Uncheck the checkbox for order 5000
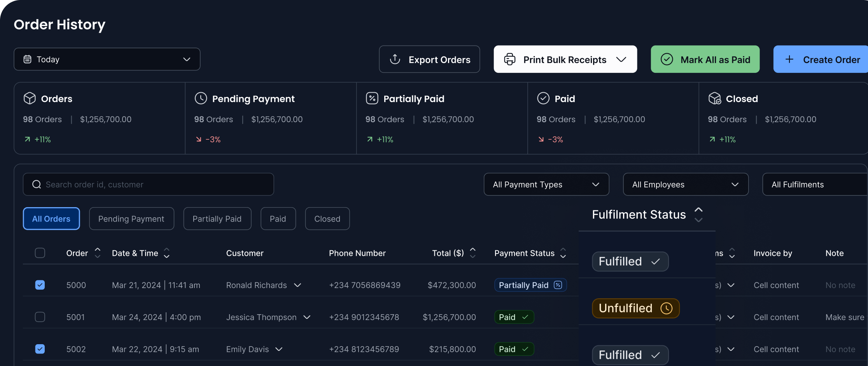The height and width of the screenshot is (366, 868). (x=40, y=285)
